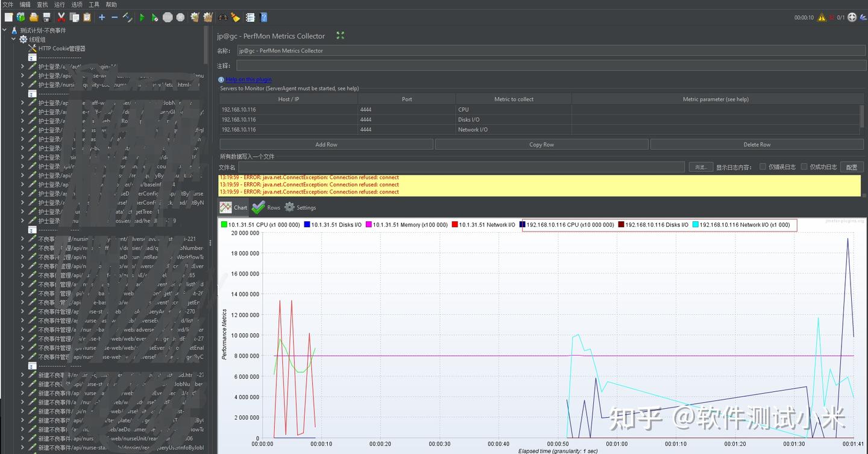Image resolution: width=868 pixels, height=454 pixels.
Task: Cut selection with the scissors icon
Action: pos(61,17)
